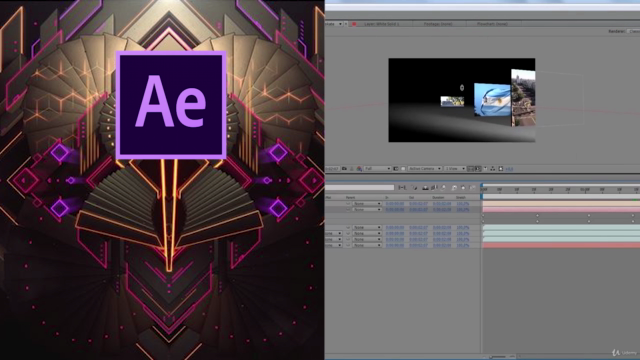Click the city photo layer in viewer
Image resolution: width=640 pixels, height=360 pixels.
[523, 98]
